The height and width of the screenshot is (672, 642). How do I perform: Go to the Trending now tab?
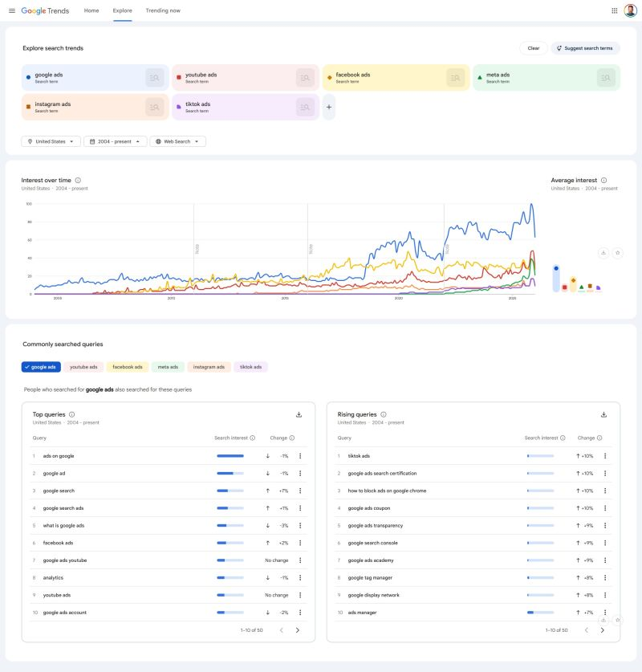[163, 10]
